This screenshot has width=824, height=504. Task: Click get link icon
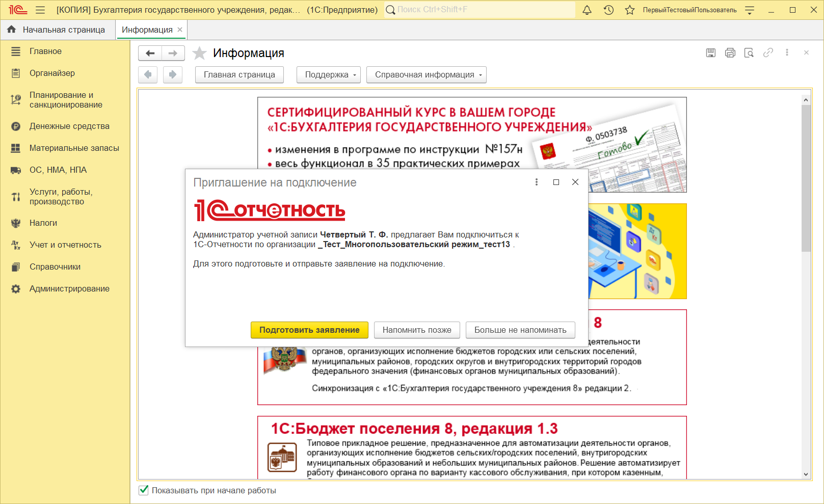click(x=768, y=52)
